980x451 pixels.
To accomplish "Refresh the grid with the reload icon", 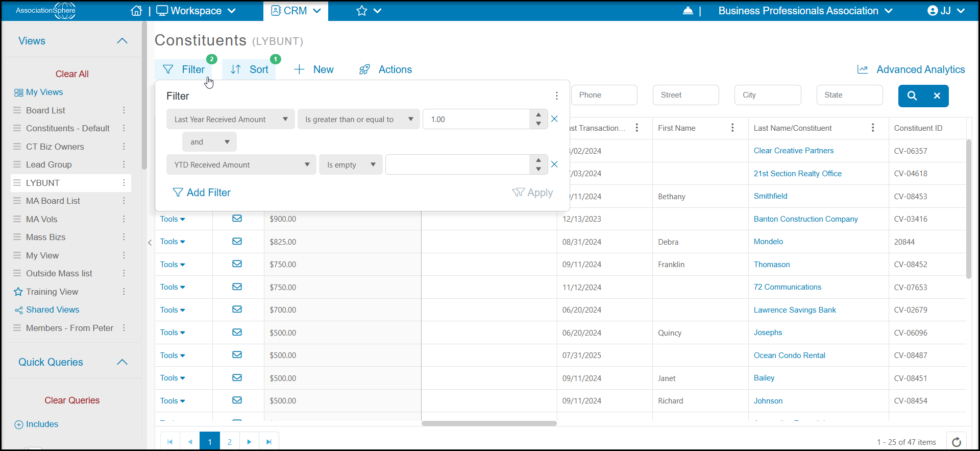I will pyautogui.click(x=957, y=442).
